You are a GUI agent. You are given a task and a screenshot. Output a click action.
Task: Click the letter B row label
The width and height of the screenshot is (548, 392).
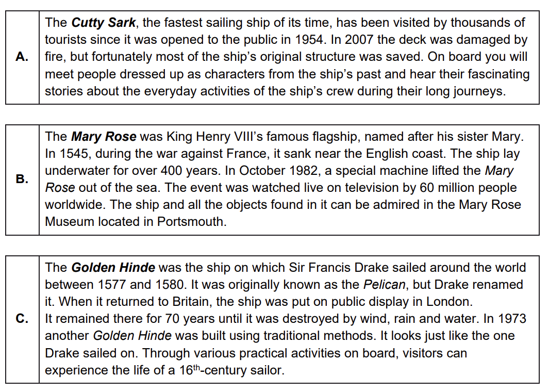pyautogui.click(x=22, y=179)
